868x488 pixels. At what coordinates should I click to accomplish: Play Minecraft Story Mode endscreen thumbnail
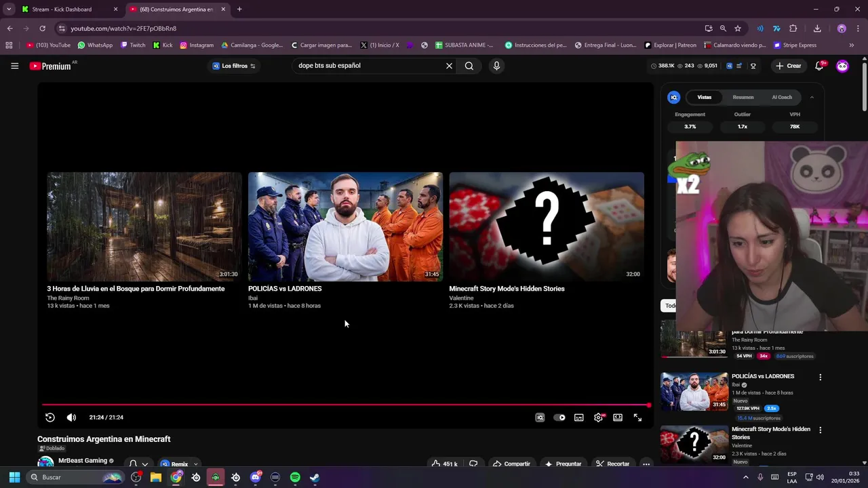[x=547, y=226]
